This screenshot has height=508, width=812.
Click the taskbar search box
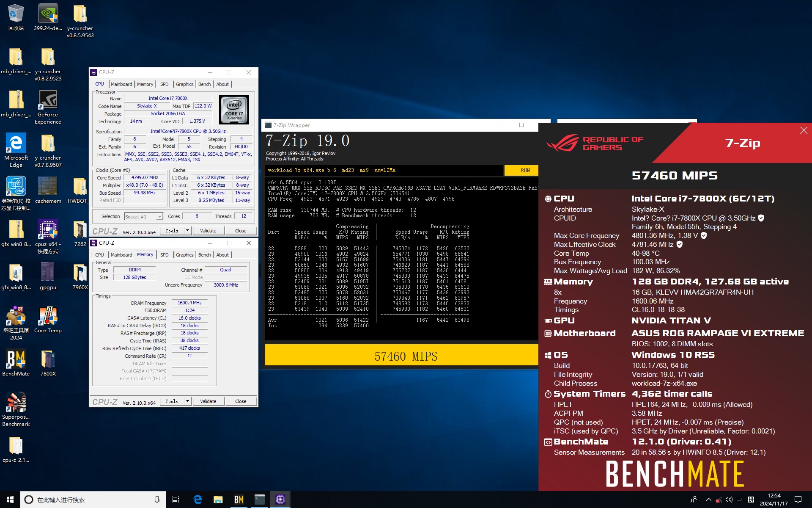(x=92, y=500)
